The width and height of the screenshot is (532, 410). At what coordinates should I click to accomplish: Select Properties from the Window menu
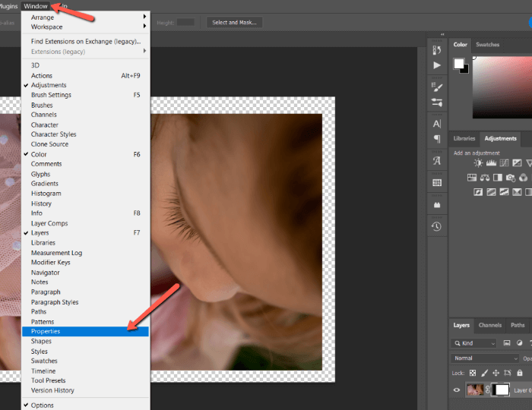pos(46,332)
